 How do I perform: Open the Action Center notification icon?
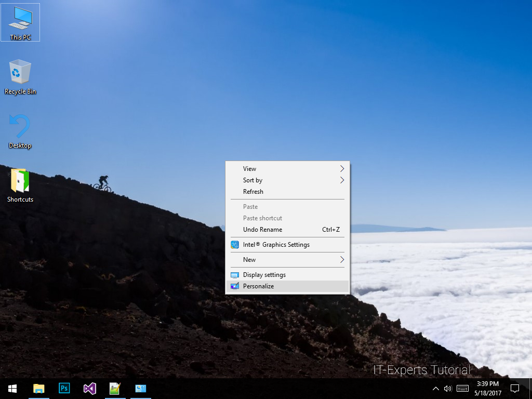pyautogui.click(x=515, y=388)
